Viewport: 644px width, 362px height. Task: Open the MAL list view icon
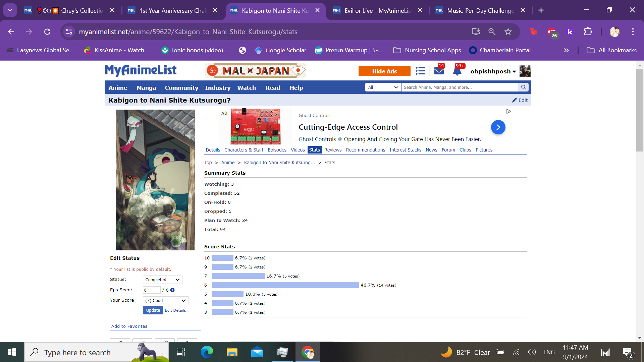(420, 71)
